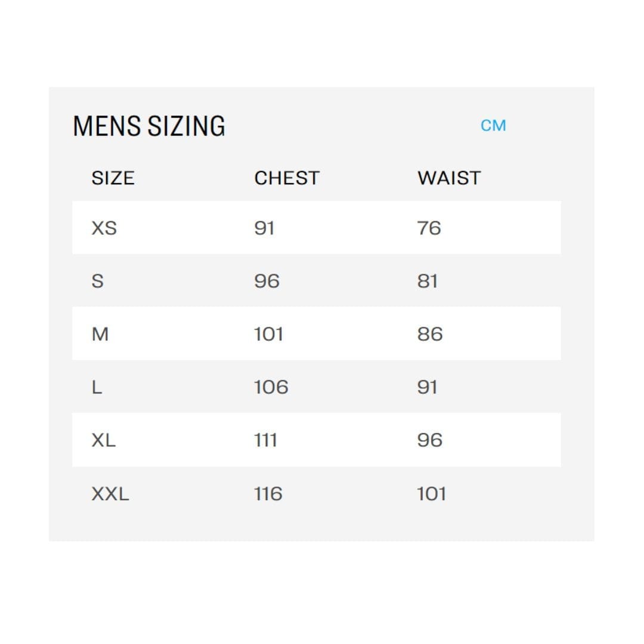Click the S chest value 96
This screenshot has width=644, height=644.
[267, 281]
